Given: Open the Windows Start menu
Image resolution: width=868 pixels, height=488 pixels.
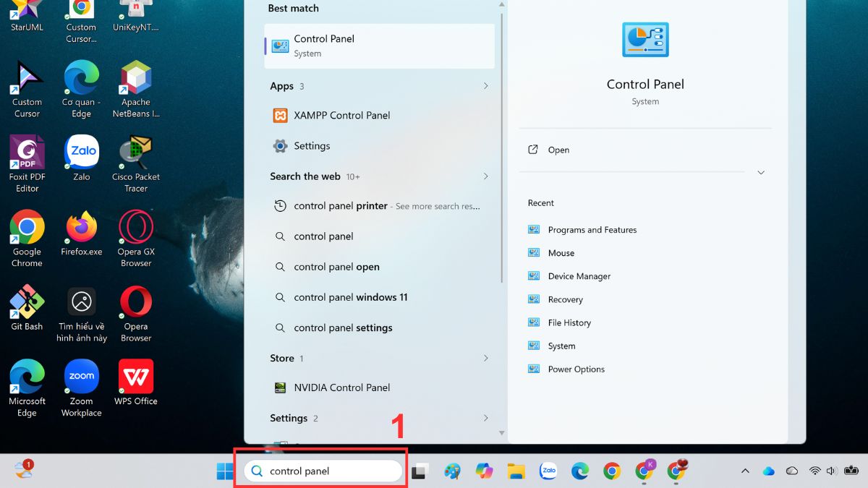Looking at the screenshot, I should [225, 471].
